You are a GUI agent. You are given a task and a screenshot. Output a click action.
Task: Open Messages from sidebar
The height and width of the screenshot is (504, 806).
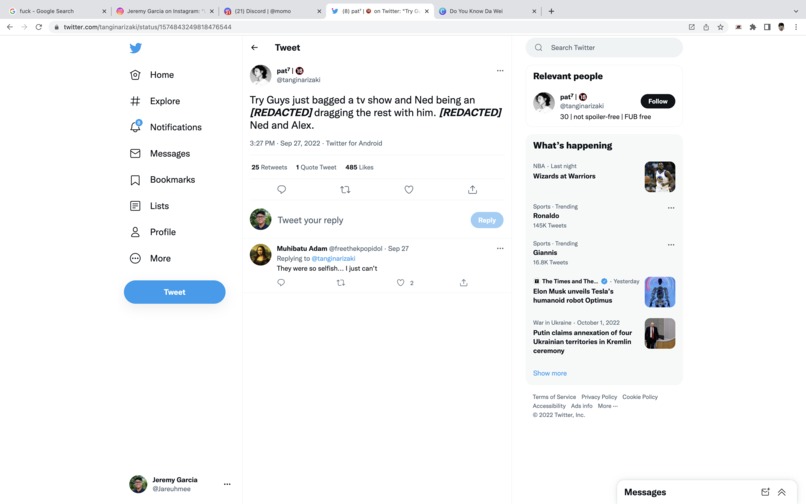(160, 153)
